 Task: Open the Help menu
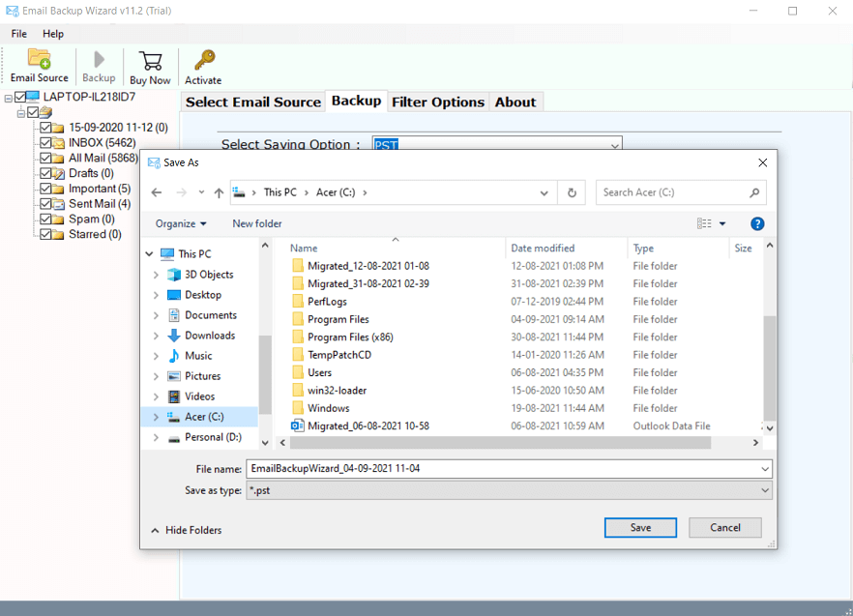tap(53, 34)
